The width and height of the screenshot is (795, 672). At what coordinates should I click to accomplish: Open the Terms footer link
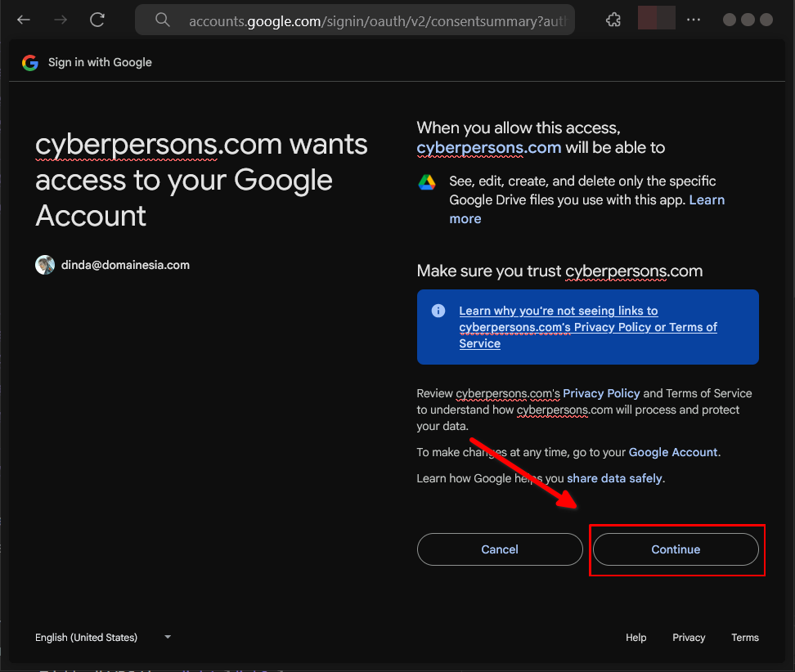pyautogui.click(x=745, y=637)
